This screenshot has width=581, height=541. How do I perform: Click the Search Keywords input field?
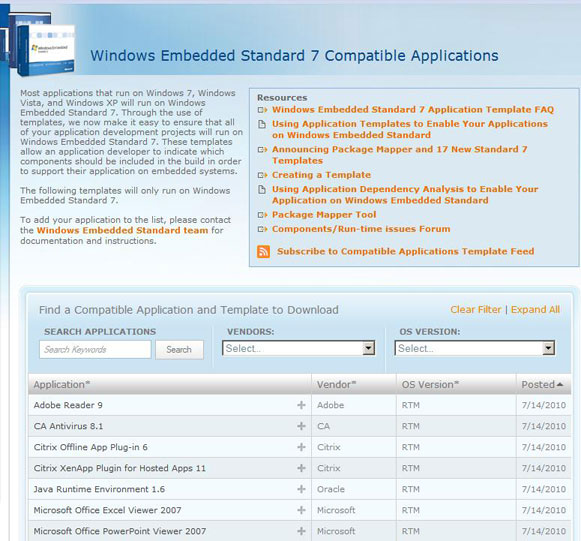pyautogui.click(x=95, y=350)
